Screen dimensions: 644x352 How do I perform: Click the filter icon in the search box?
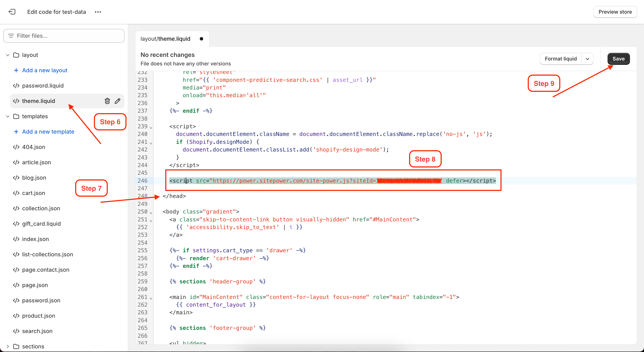point(11,36)
